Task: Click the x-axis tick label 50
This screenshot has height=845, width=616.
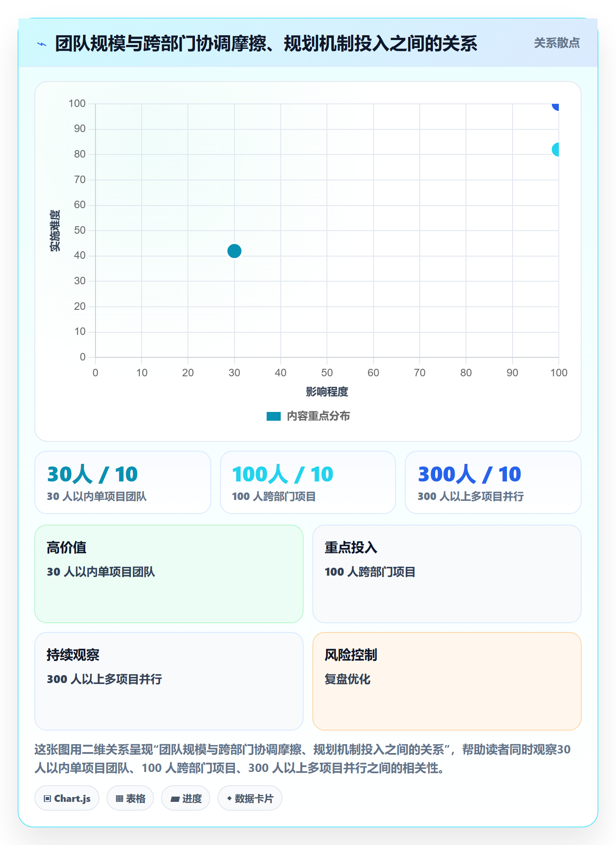Action: point(327,373)
